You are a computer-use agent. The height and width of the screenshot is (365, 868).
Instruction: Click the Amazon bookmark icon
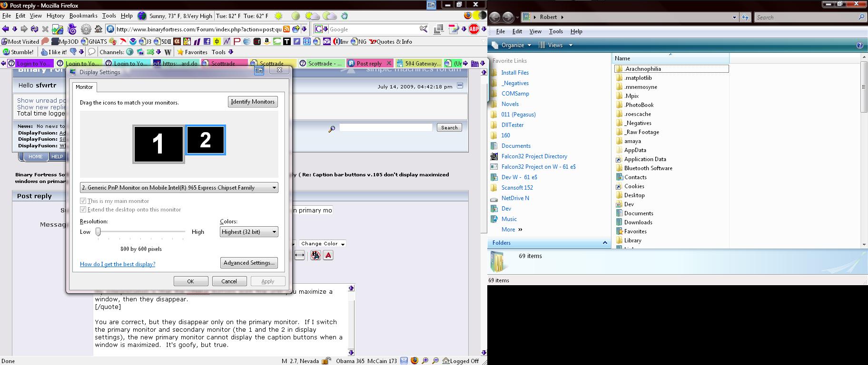(266, 42)
